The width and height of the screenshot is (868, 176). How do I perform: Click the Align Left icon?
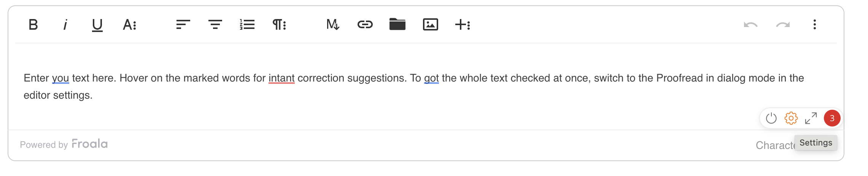point(183,25)
